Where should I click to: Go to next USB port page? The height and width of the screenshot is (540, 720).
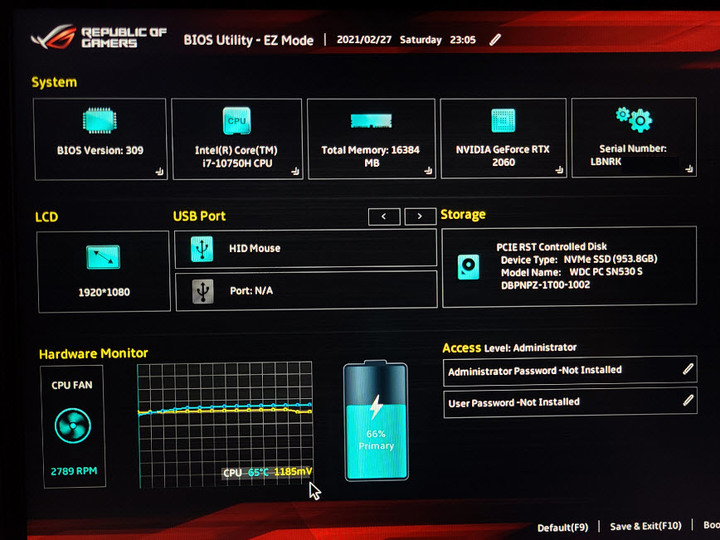click(x=420, y=216)
